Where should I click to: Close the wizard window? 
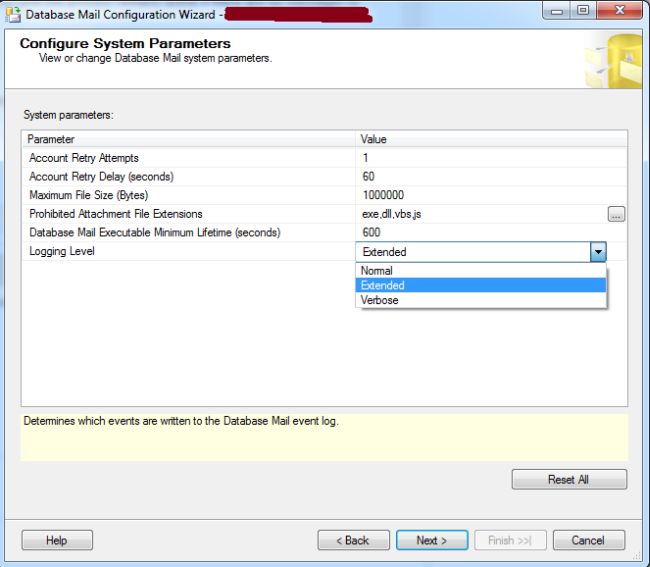(x=619, y=10)
